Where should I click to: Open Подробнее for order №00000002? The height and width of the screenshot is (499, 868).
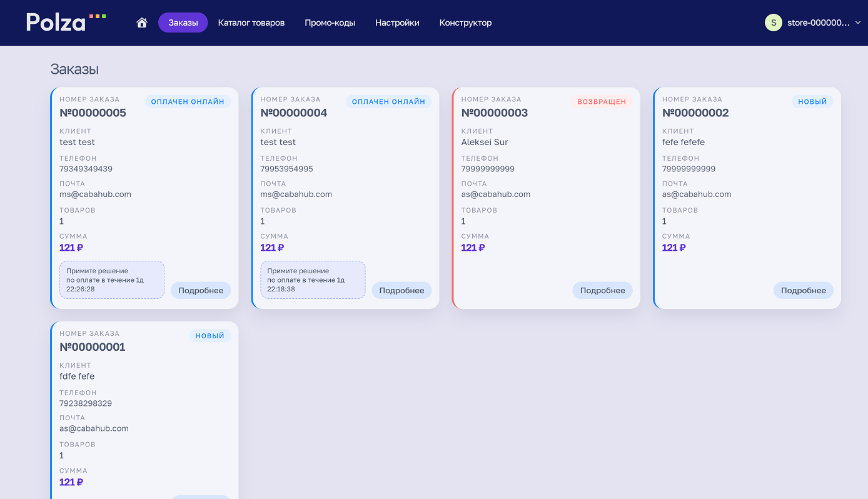coord(803,290)
